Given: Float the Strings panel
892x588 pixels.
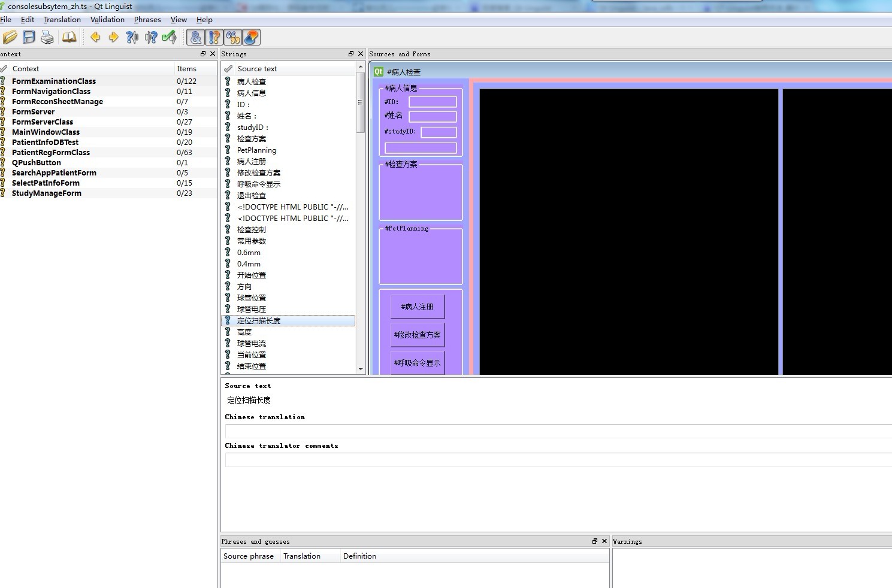Looking at the screenshot, I should coord(351,54).
